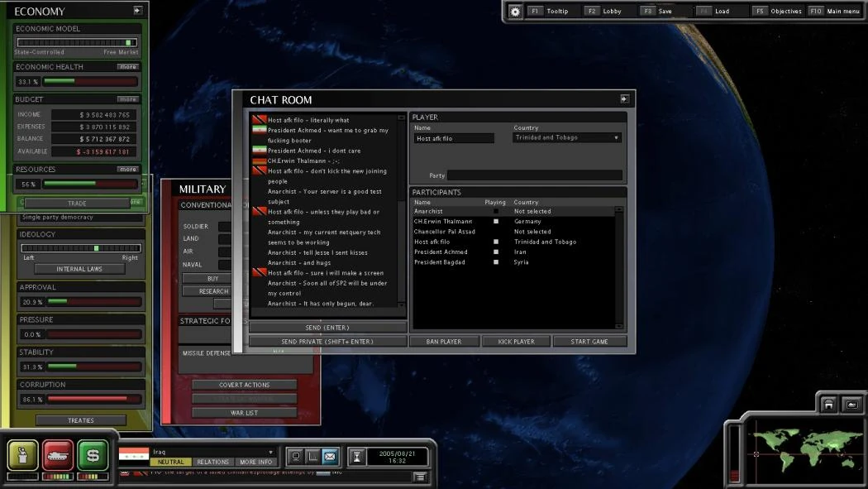Image resolution: width=868 pixels, height=489 pixels.
Task: Open the news log list icon
Action: click(420, 477)
